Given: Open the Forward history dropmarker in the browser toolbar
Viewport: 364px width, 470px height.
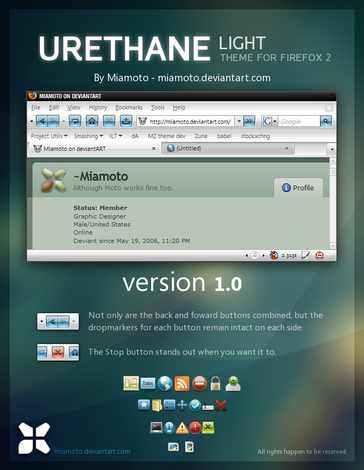Looking at the screenshot, I should pos(63,121).
